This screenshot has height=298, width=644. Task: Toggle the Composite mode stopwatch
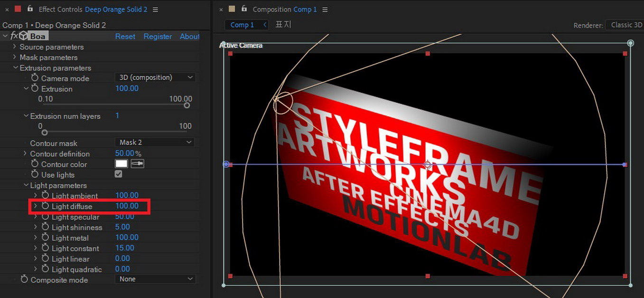(24, 279)
